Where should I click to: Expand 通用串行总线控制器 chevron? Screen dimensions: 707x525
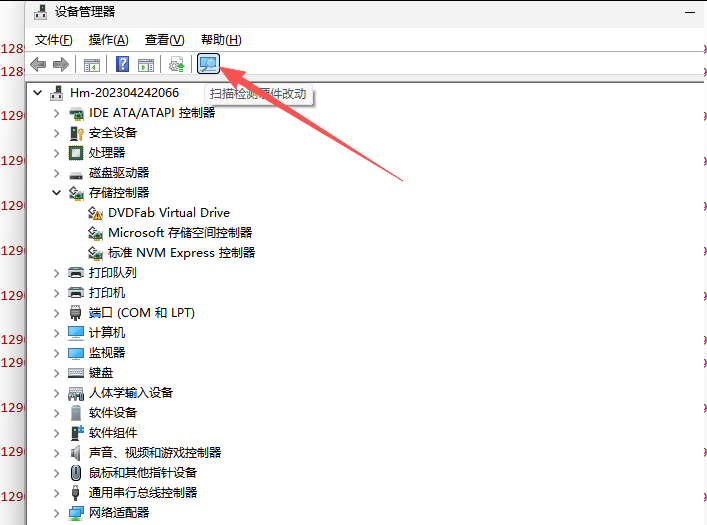click(56, 493)
